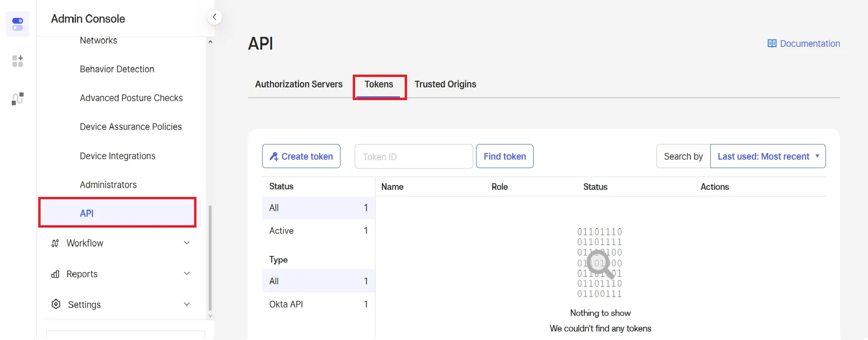Click the sidebar scroll up arrow
Screen dimensions: 868x340
click(x=210, y=42)
